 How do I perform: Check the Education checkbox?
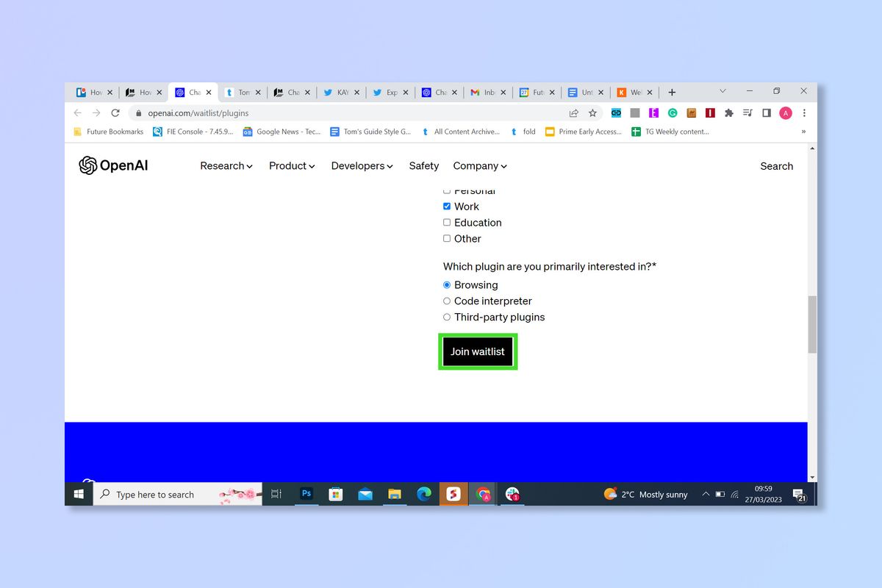pos(447,222)
